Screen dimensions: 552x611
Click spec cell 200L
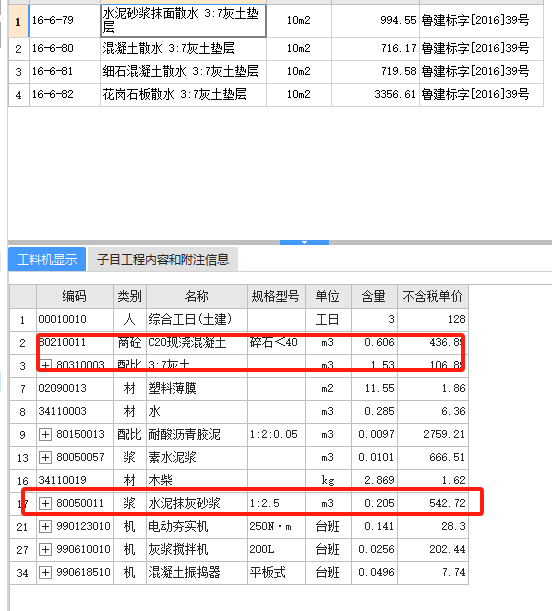[276, 550]
